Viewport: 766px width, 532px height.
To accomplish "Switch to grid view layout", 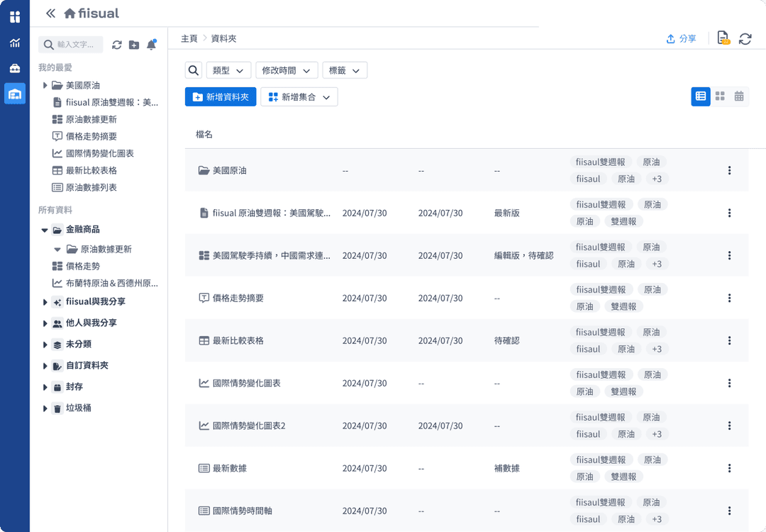I will point(720,96).
